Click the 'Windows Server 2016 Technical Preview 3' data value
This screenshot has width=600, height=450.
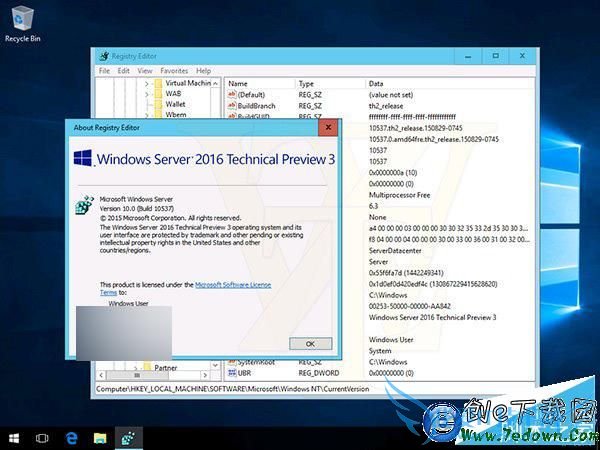(x=432, y=317)
